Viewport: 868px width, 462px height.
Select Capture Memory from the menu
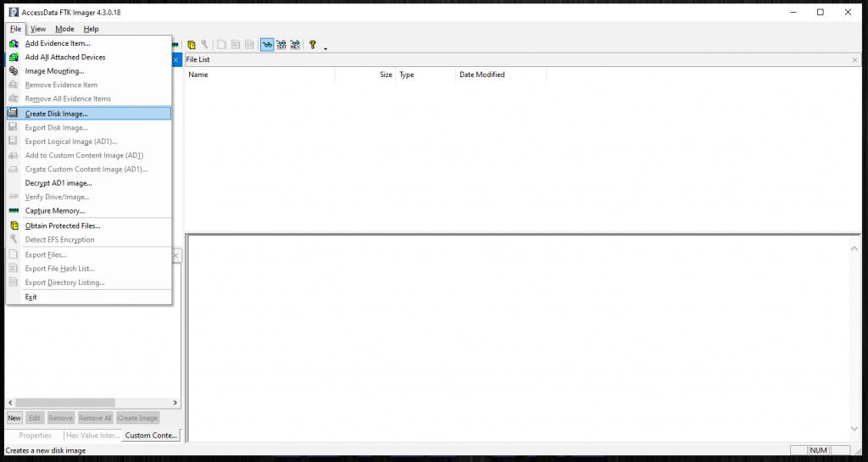pos(88,210)
